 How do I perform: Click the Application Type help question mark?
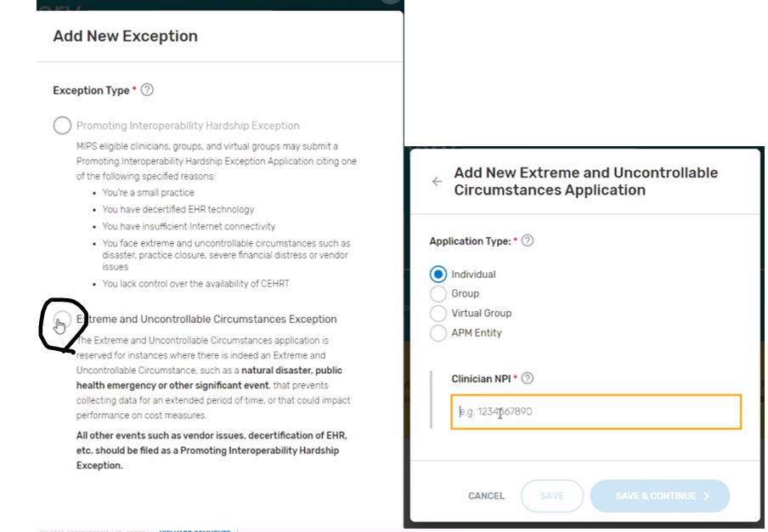click(528, 241)
